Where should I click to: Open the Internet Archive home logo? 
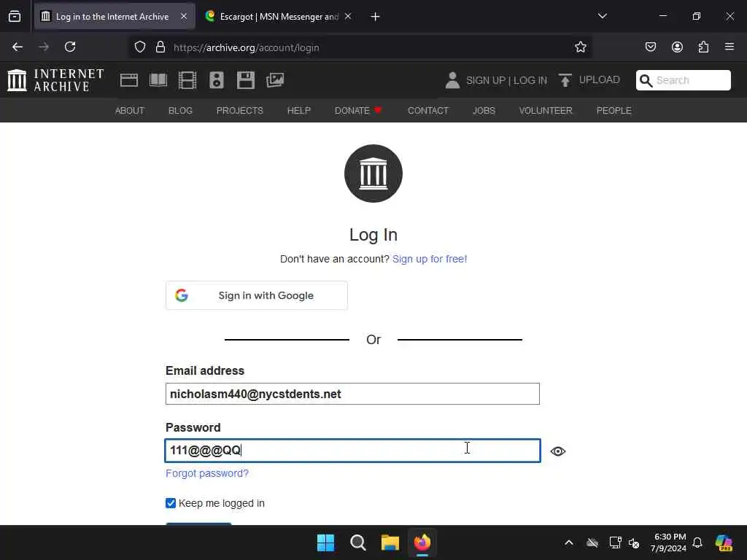(55, 80)
